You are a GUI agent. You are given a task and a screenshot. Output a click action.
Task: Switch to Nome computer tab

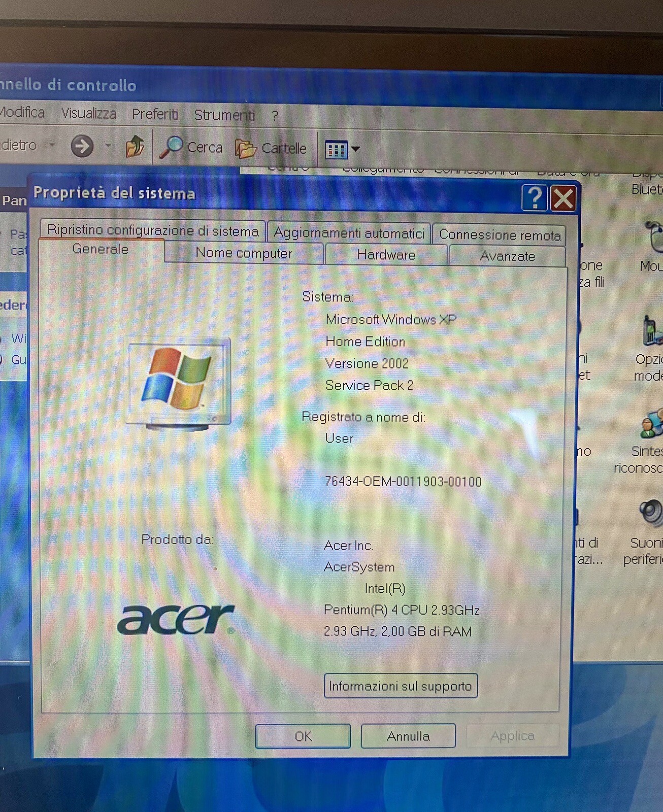[x=244, y=253]
